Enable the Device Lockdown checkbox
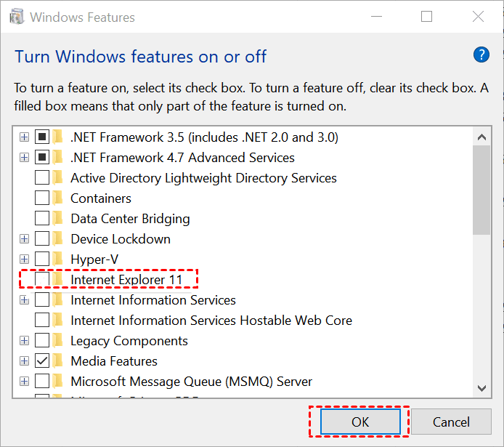The image size is (504, 447). [42, 239]
